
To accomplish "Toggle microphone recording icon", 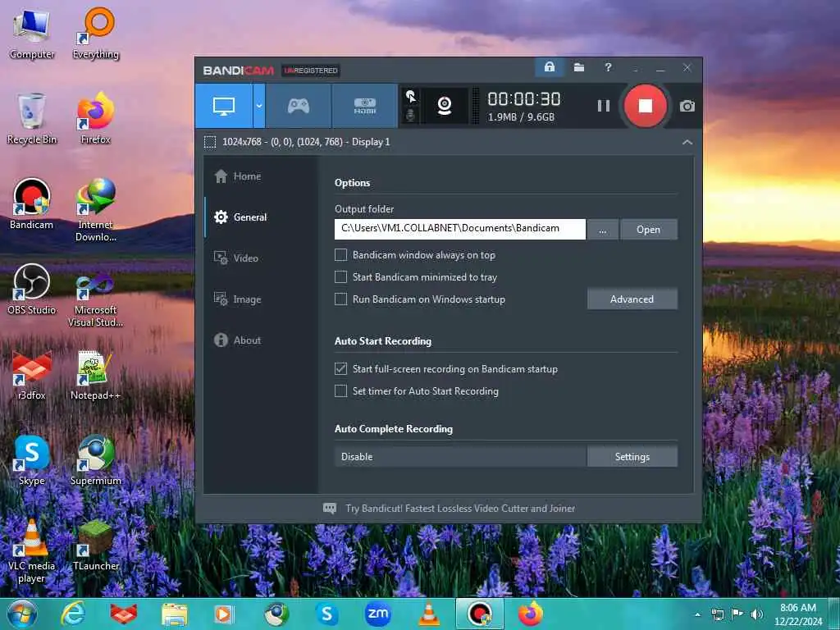I will (410, 115).
